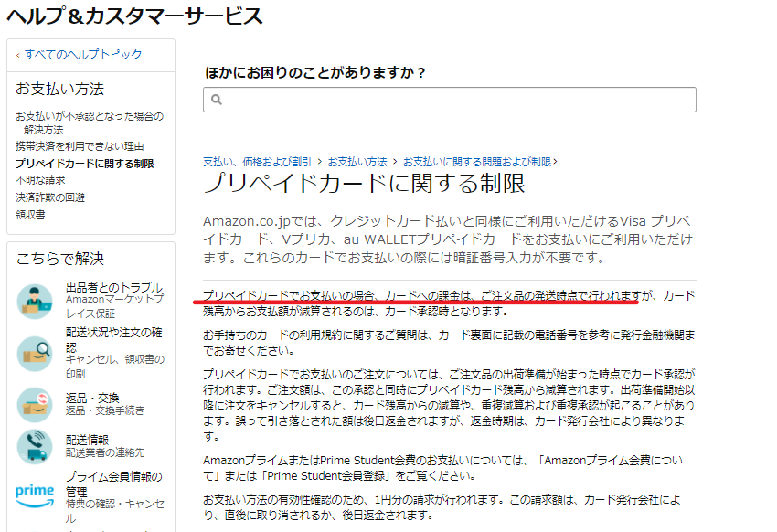Open 決済詐欺の回避 sidebar link
Image resolution: width=777 pixels, height=532 pixels.
click(50, 197)
